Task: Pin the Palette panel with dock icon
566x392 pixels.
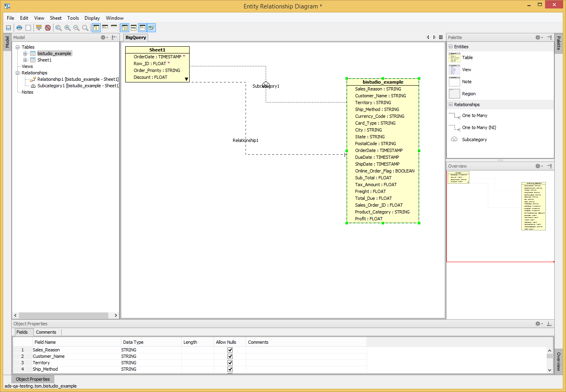Action: 549,37
